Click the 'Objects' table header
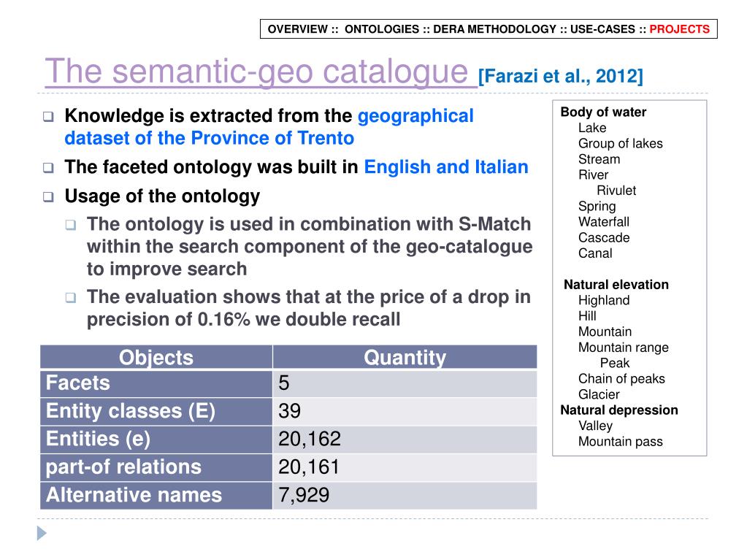 156,357
